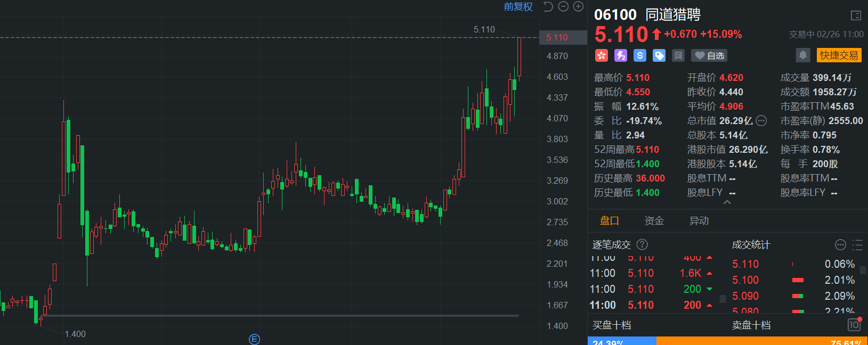The height and width of the screenshot is (345, 868).
Task: Collapse the quote details chevron
Action: tap(727, 202)
